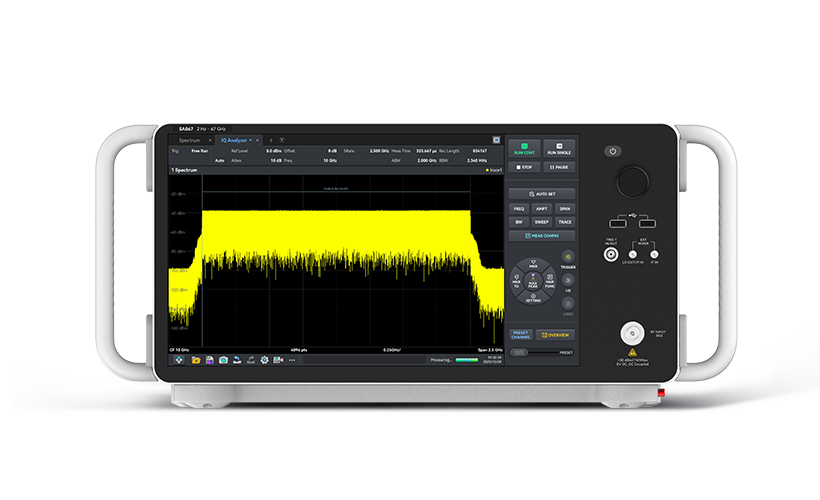820x500 pixels.
Task: Open settings gear in bottom toolbar
Action: click(264, 359)
